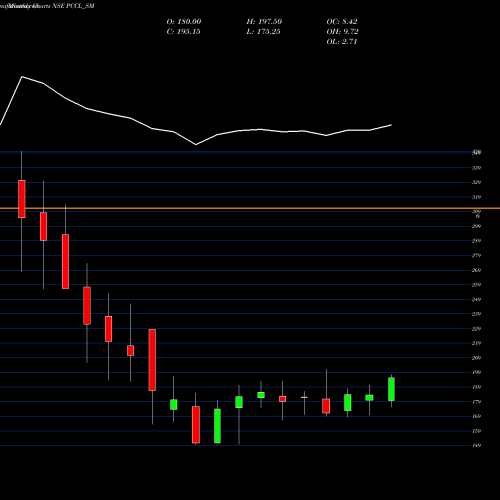Click the orange horizontal price line
Image resolution: width=500 pixels, height=500 pixels.
click(x=250, y=208)
